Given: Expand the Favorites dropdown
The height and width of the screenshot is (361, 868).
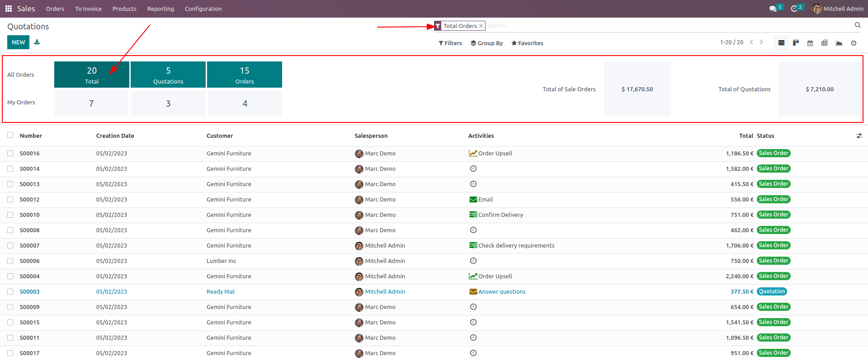Looking at the screenshot, I should point(527,43).
